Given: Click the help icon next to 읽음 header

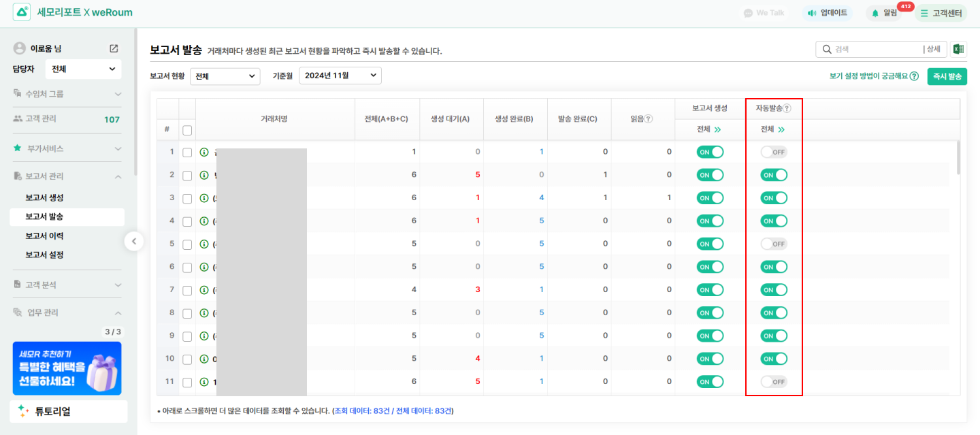Looking at the screenshot, I should 649,118.
